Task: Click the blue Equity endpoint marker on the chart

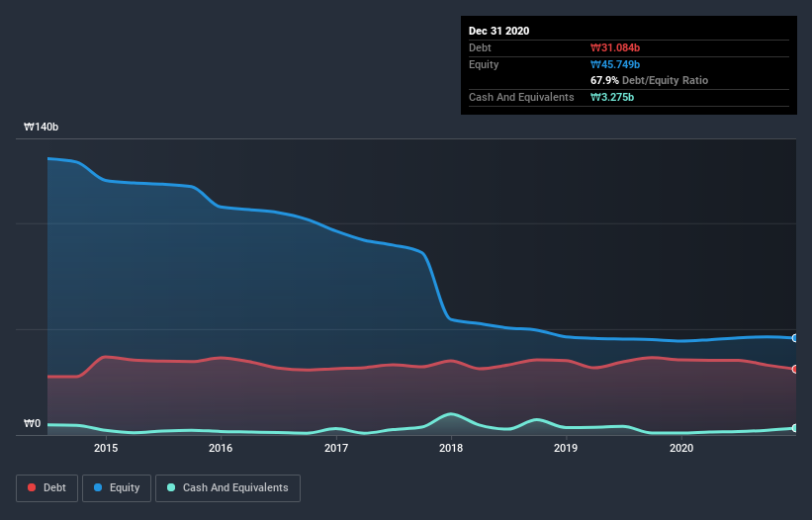Action: coord(795,338)
